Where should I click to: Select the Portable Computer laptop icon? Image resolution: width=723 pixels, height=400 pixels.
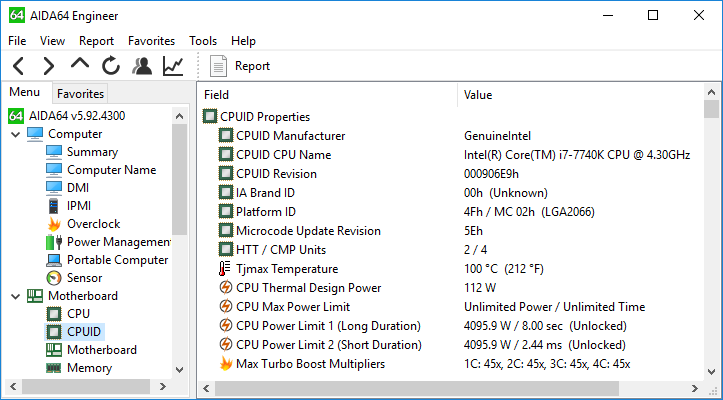pyautogui.click(x=54, y=260)
